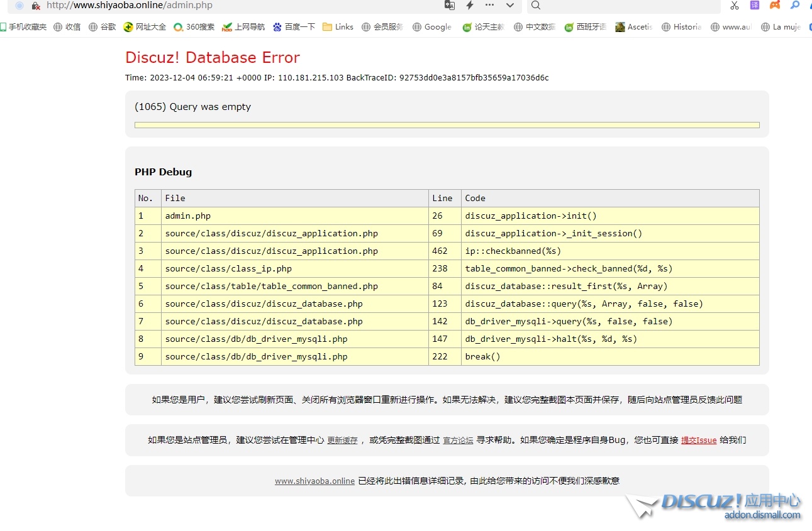The image size is (812, 531).
Task: Click the source/class/class_ip.php cell
Action: click(295, 268)
